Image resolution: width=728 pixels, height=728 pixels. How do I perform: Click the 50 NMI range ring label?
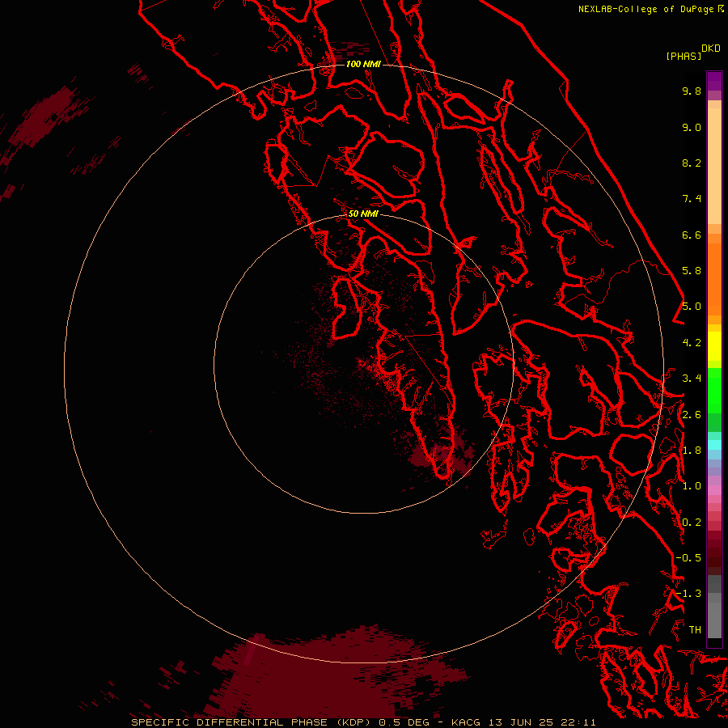363,214
